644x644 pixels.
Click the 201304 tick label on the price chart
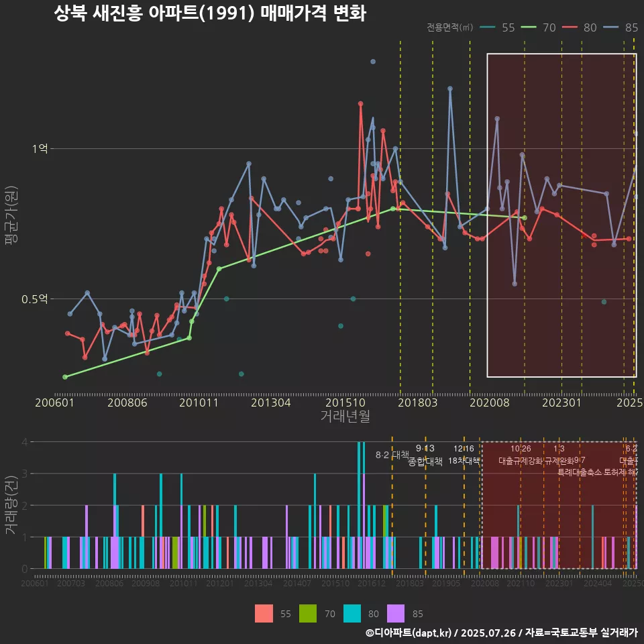[270, 402]
